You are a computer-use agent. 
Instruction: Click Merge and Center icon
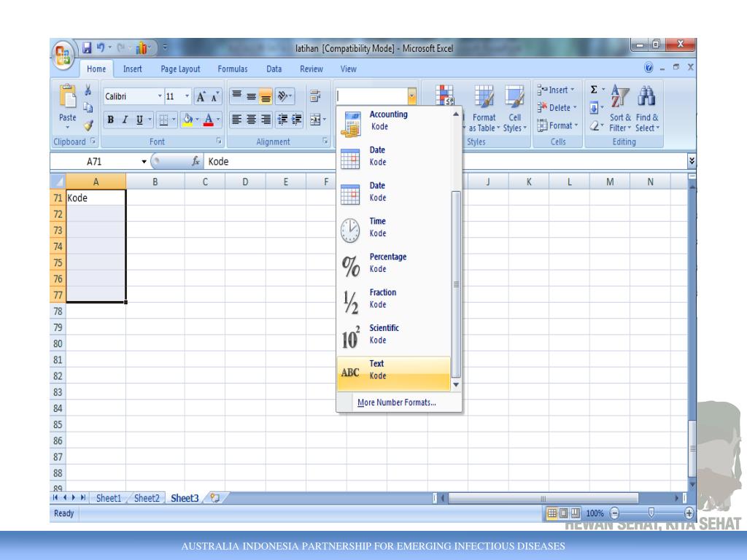[315, 119]
